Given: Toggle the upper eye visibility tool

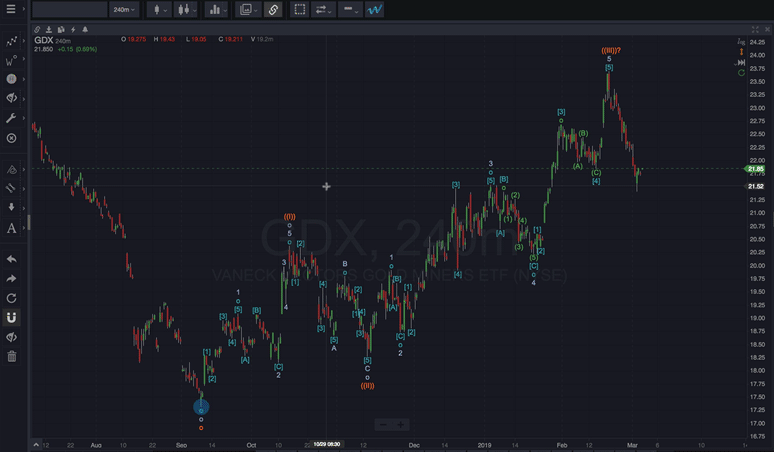Looking at the screenshot, I should click(x=11, y=98).
